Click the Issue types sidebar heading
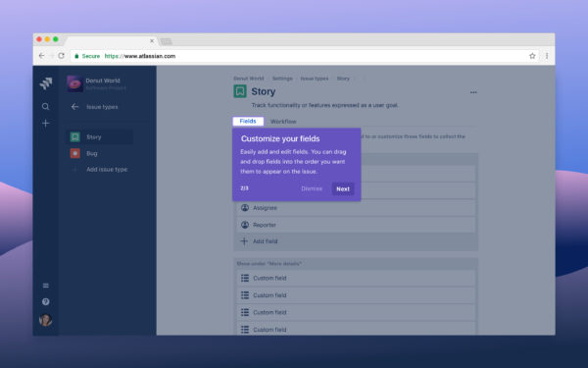Screen dimensions: 588x368 coord(102,107)
